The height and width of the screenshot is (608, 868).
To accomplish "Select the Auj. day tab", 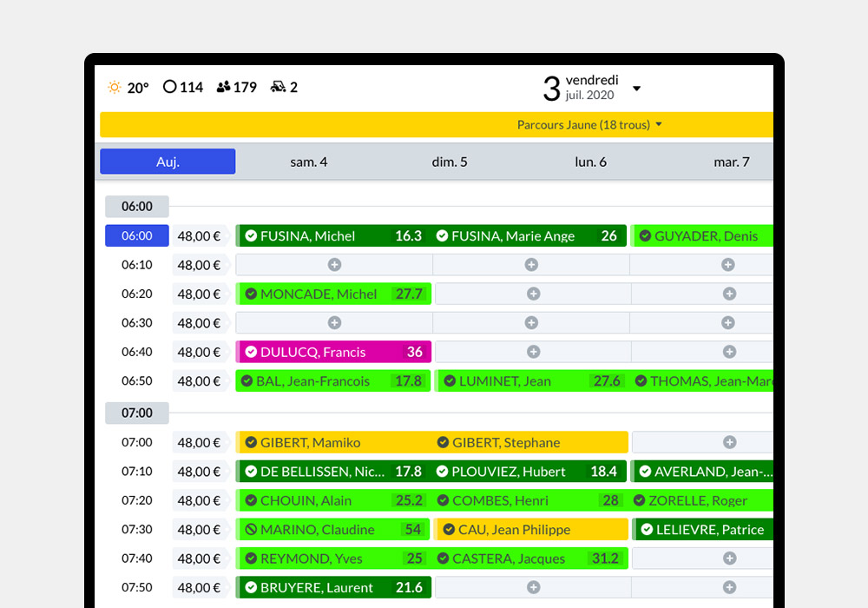I will point(168,162).
